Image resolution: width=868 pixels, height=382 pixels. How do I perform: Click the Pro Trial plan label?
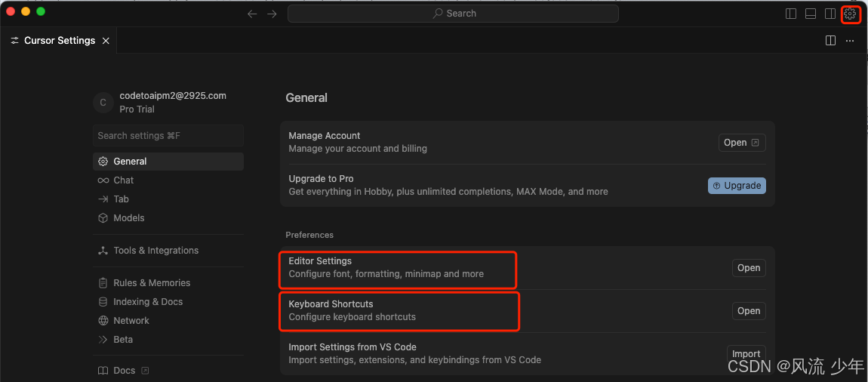[137, 109]
